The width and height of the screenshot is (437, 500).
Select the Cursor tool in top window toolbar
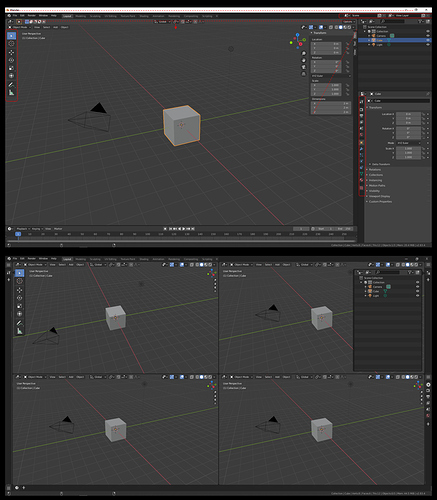[x=11, y=43]
